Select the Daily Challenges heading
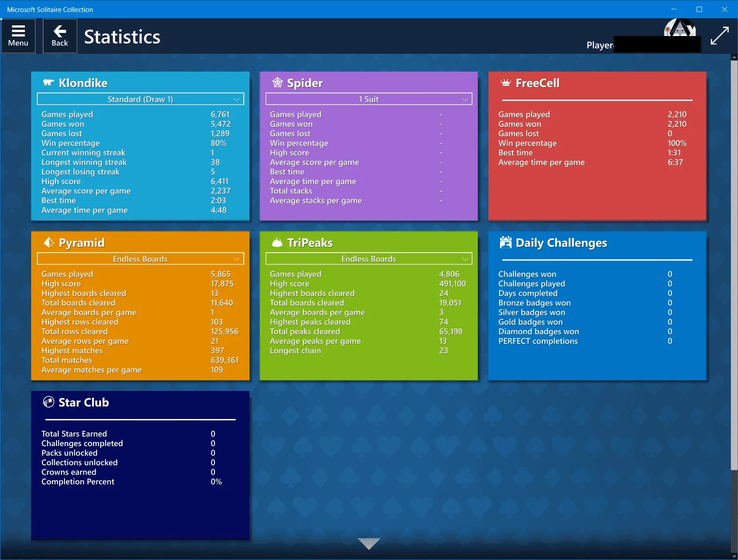The height and width of the screenshot is (560, 738). point(561,243)
